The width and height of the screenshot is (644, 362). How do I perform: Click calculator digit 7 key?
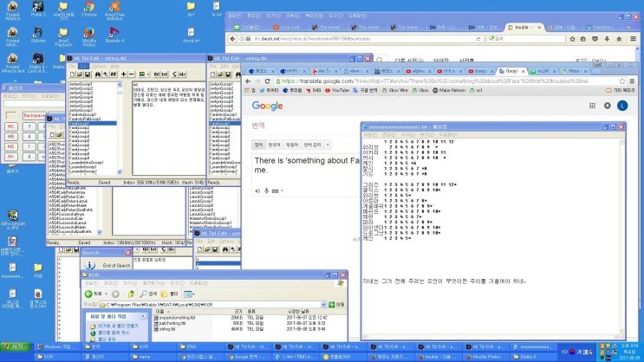tap(29, 126)
